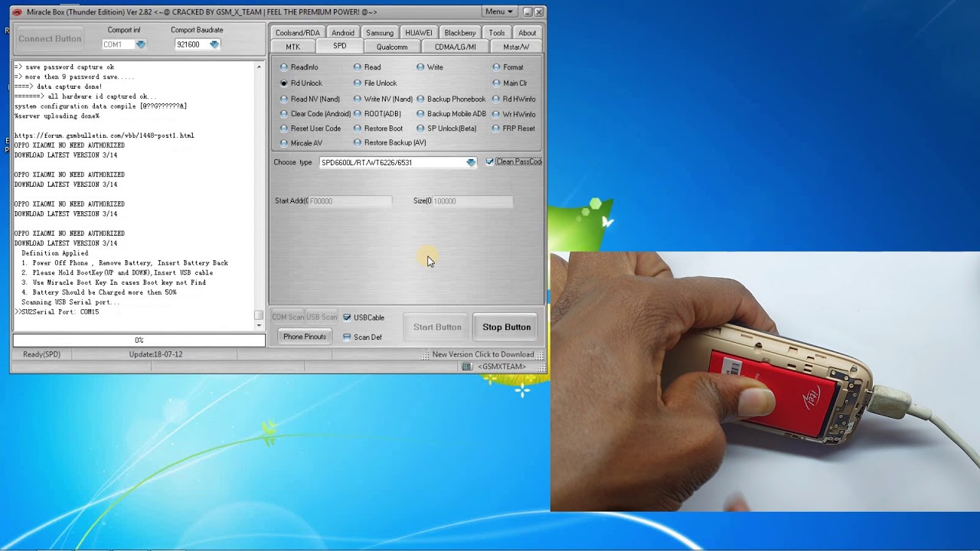Image resolution: width=980 pixels, height=551 pixels.
Task: Click the Connect Button
Action: click(50, 38)
